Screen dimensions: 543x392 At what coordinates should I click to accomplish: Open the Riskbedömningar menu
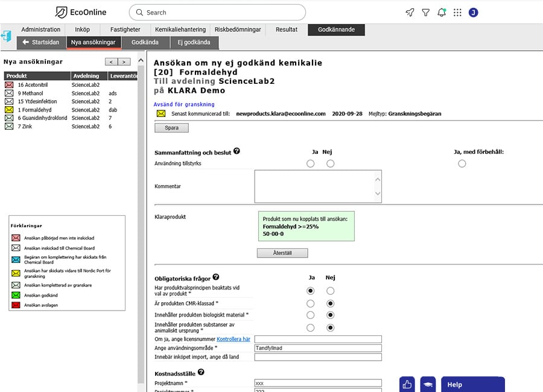(x=238, y=30)
